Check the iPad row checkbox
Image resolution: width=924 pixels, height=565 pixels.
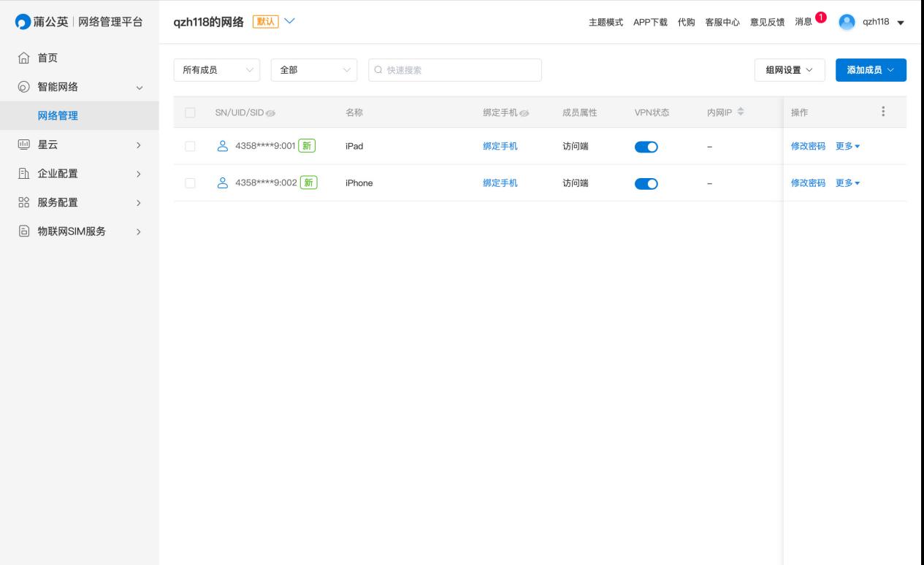[191, 146]
